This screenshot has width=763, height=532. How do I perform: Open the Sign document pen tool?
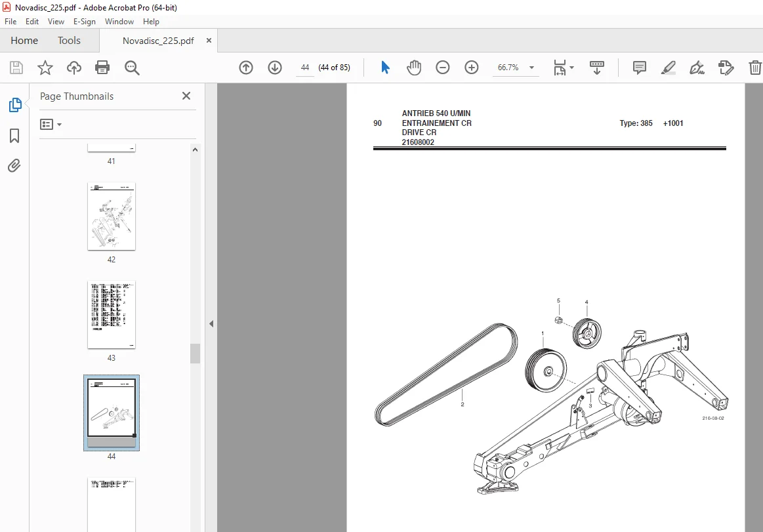pos(697,68)
